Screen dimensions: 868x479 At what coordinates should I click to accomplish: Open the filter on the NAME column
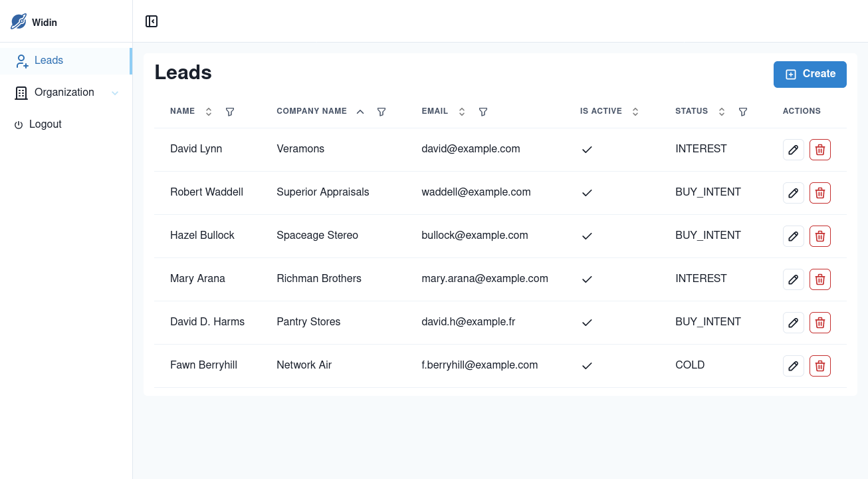tap(230, 112)
